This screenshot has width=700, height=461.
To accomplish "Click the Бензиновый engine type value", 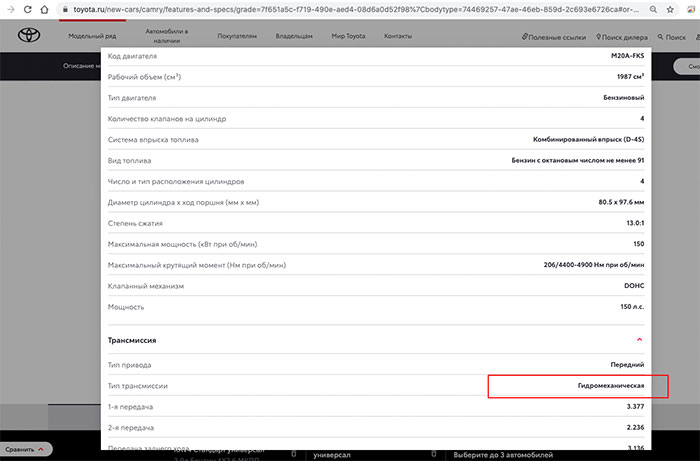I will (x=624, y=98).
